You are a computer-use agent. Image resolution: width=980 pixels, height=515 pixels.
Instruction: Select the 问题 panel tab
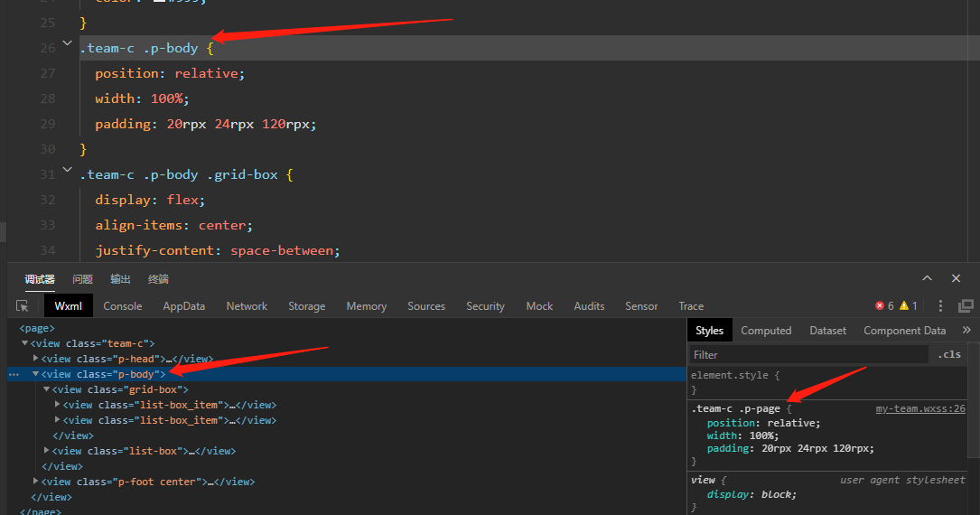pyautogui.click(x=82, y=279)
